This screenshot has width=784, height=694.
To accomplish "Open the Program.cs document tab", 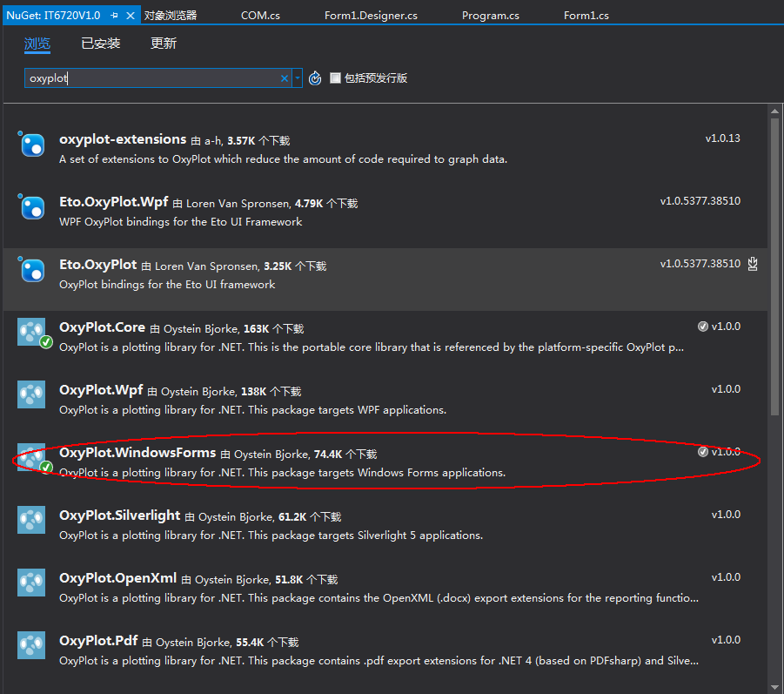I will coord(491,16).
